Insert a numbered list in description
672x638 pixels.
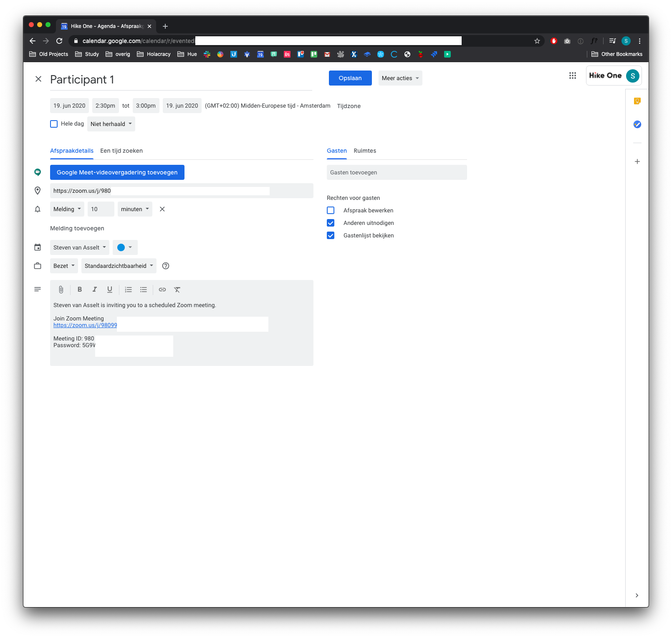(128, 289)
